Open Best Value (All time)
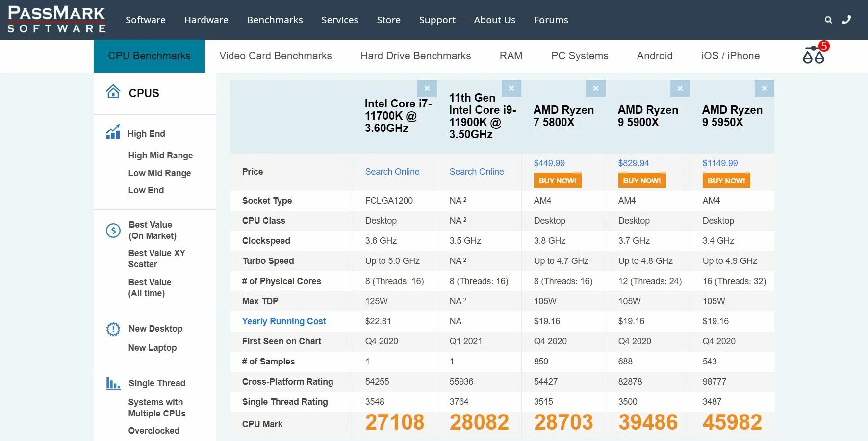This screenshot has width=868, height=441. (150, 287)
